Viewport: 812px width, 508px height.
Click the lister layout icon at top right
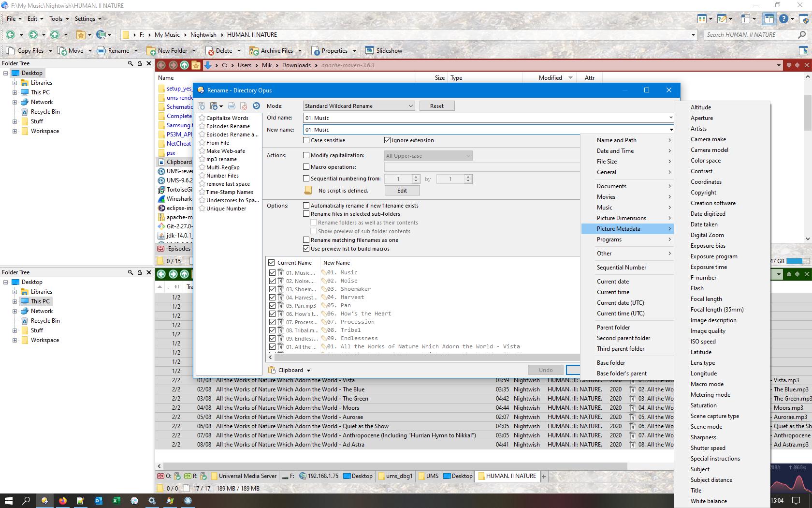click(x=746, y=19)
